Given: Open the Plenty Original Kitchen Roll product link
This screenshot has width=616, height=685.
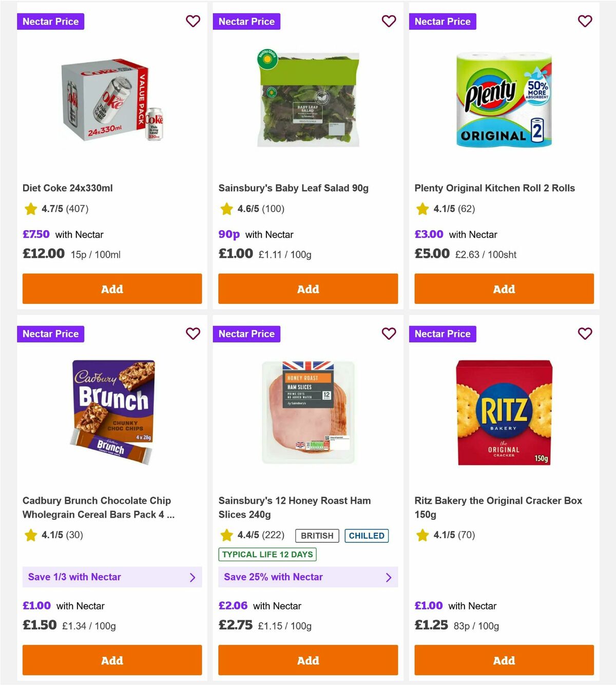Looking at the screenshot, I should click(x=494, y=188).
